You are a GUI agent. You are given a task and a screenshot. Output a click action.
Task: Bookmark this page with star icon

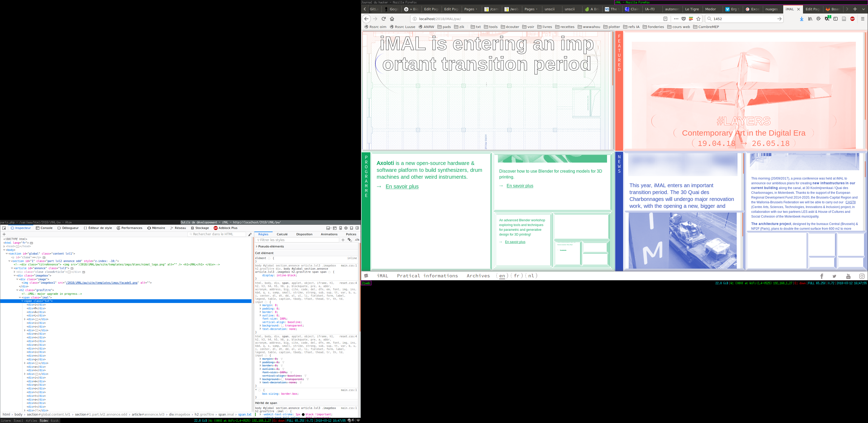pos(698,19)
